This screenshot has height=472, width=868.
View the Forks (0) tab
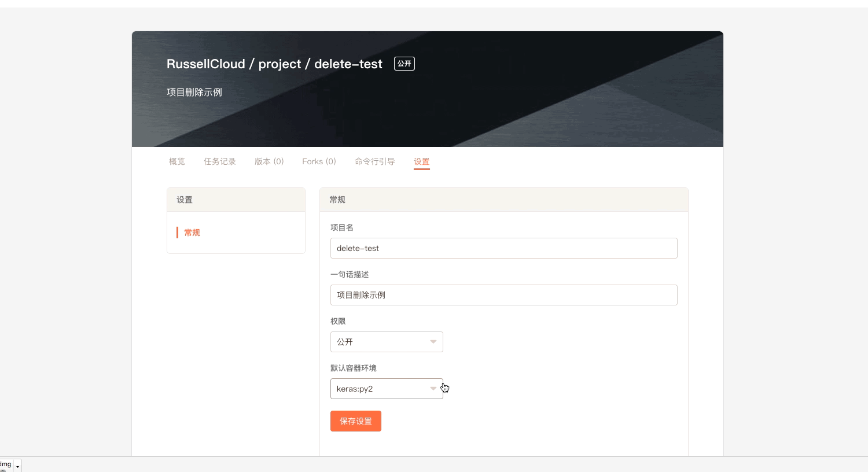coord(319,161)
